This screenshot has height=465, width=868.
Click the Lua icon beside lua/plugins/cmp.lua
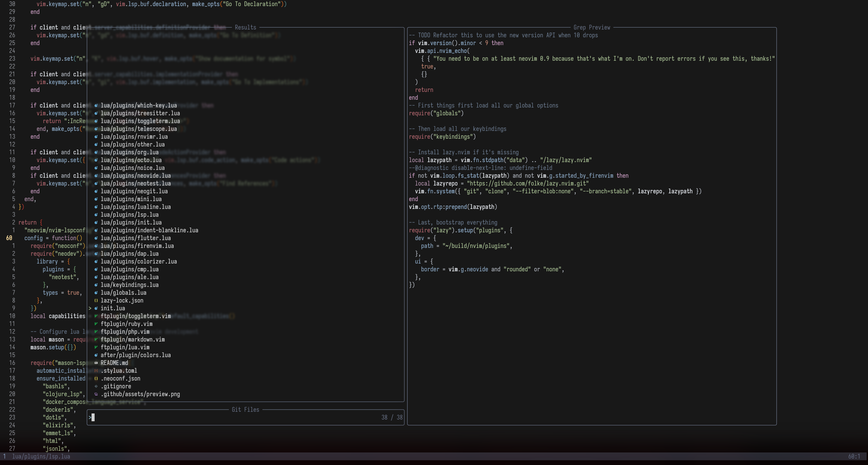coord(96,269)
